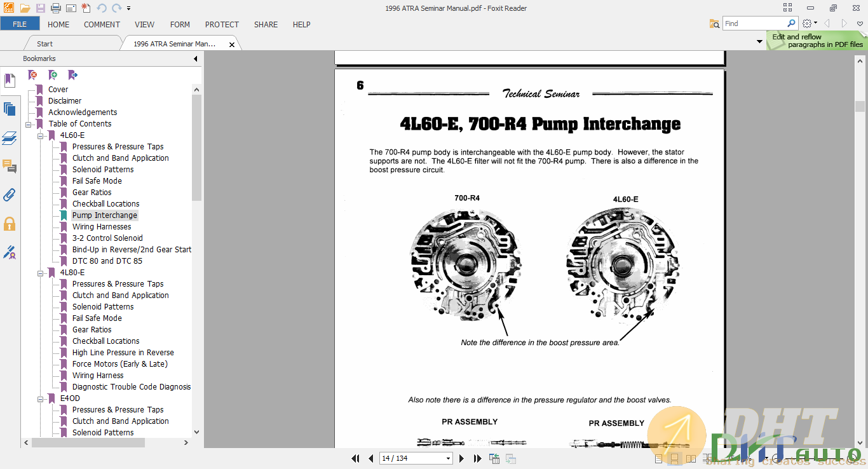Collapse the 4L60-E bookmark node

click(x=41, y=135)
